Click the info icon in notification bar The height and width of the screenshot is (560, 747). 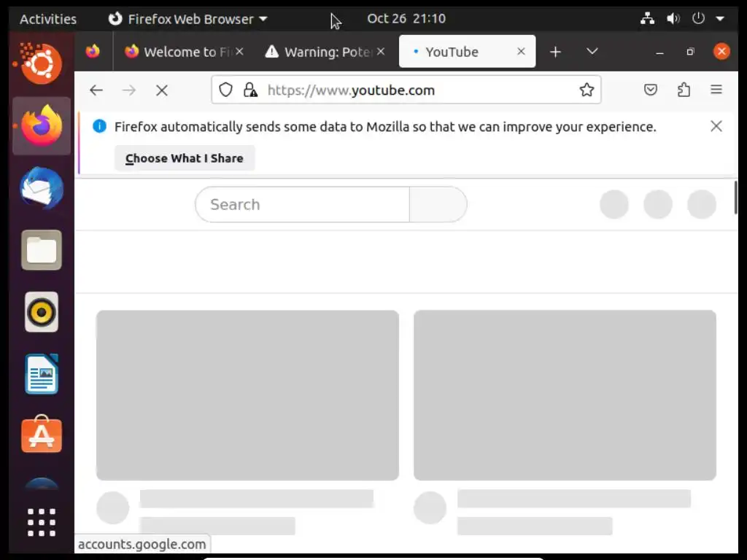coord(99,126)
